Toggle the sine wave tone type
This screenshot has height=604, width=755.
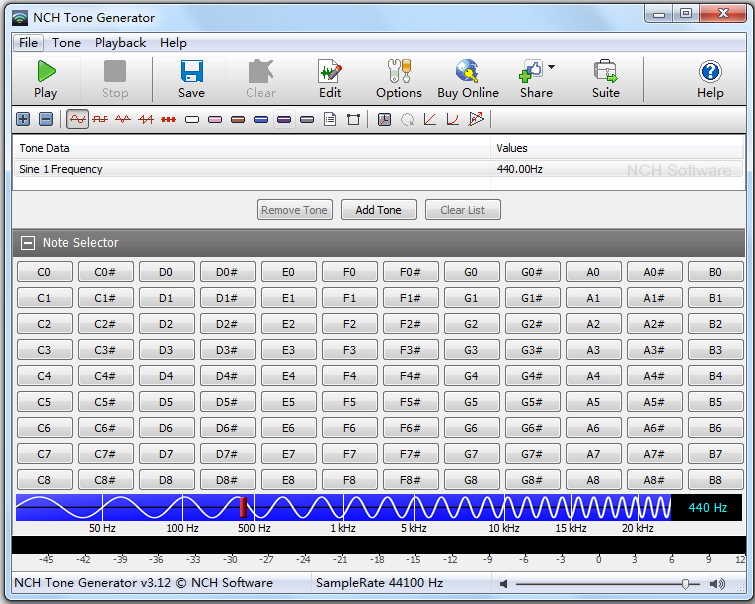tap(77, 120)
